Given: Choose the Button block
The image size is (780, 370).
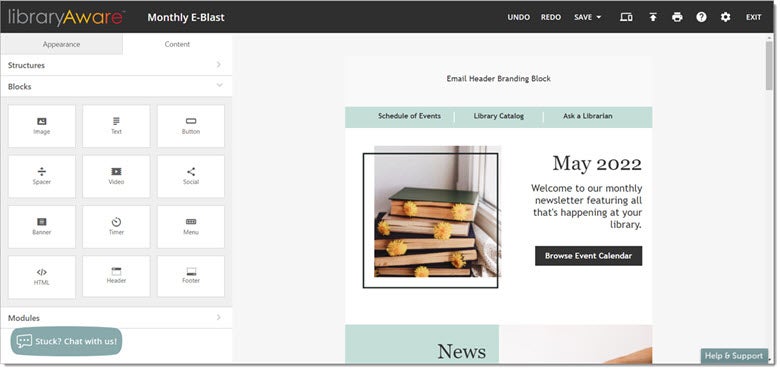Looking at the screenshot, I should tap(191, 126).
